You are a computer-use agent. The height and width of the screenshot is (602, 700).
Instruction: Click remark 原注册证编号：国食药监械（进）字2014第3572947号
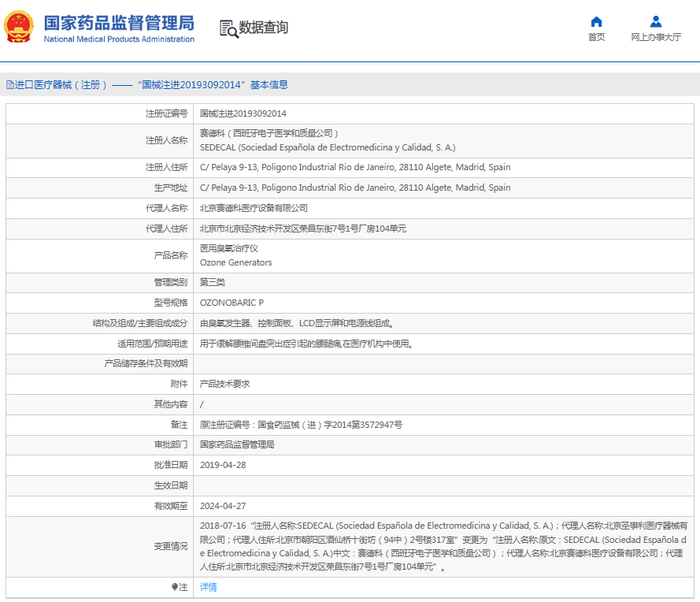301,425
